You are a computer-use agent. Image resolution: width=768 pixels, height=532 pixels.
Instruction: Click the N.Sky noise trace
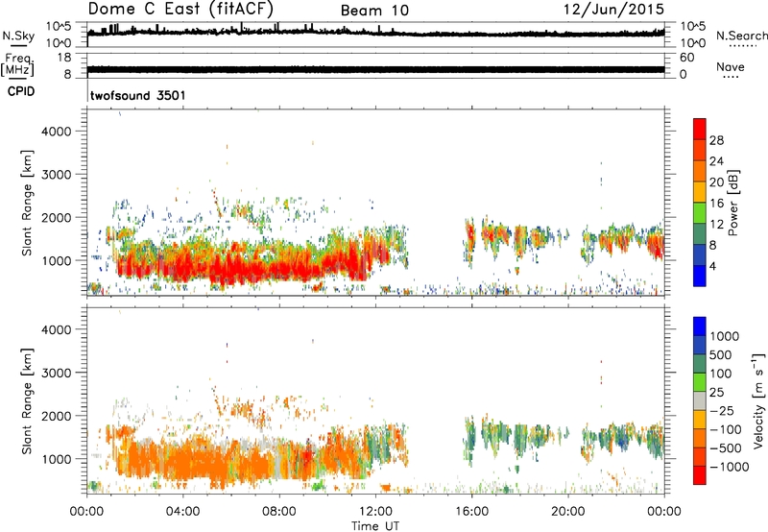pyautogui.click(x=375, y=33)
